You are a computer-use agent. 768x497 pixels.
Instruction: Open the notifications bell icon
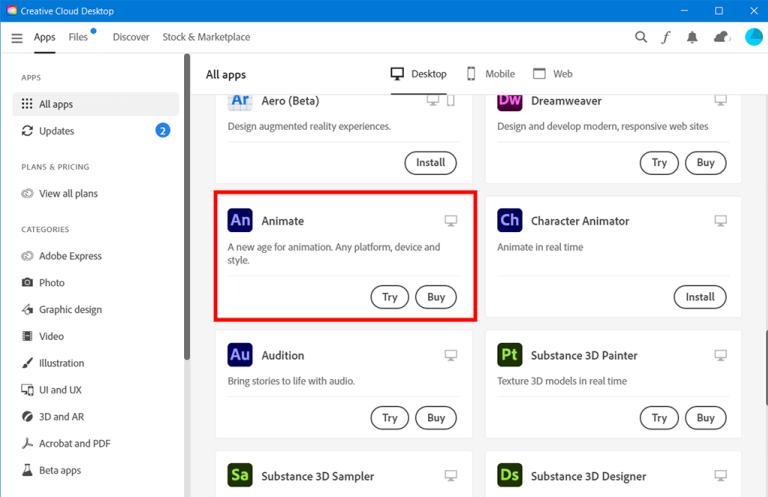(692, 38)
